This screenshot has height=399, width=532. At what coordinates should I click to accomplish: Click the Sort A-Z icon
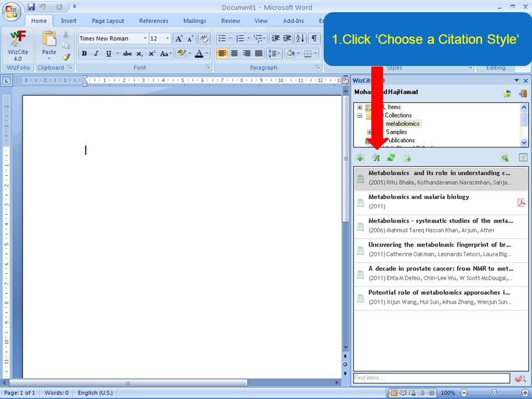(300, 38)
